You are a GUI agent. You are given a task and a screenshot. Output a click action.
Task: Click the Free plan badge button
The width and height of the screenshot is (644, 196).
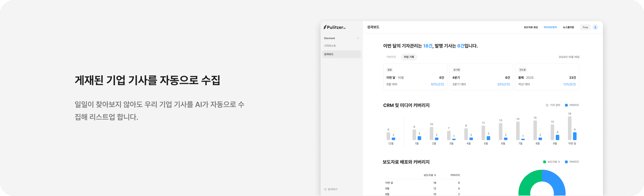585,27
